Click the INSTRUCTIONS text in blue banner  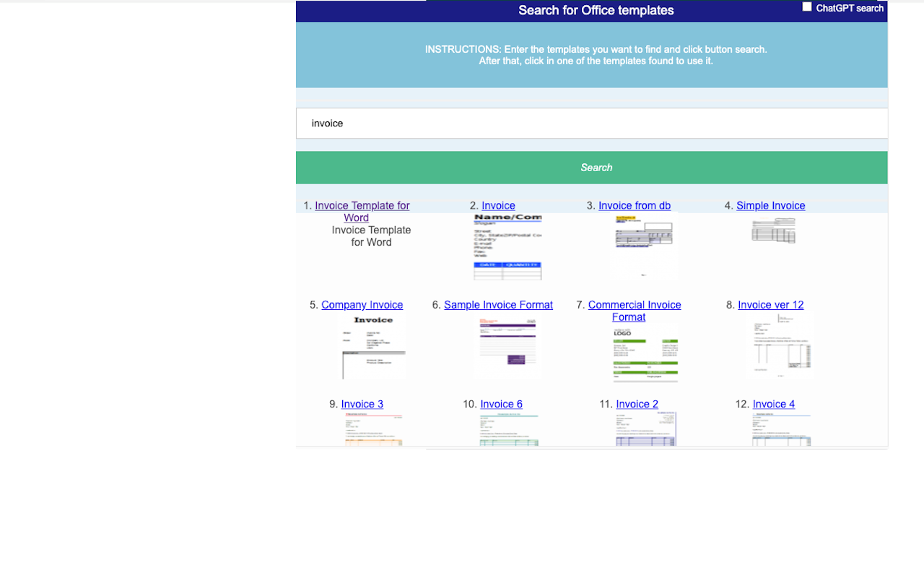(x=596, y=55)
